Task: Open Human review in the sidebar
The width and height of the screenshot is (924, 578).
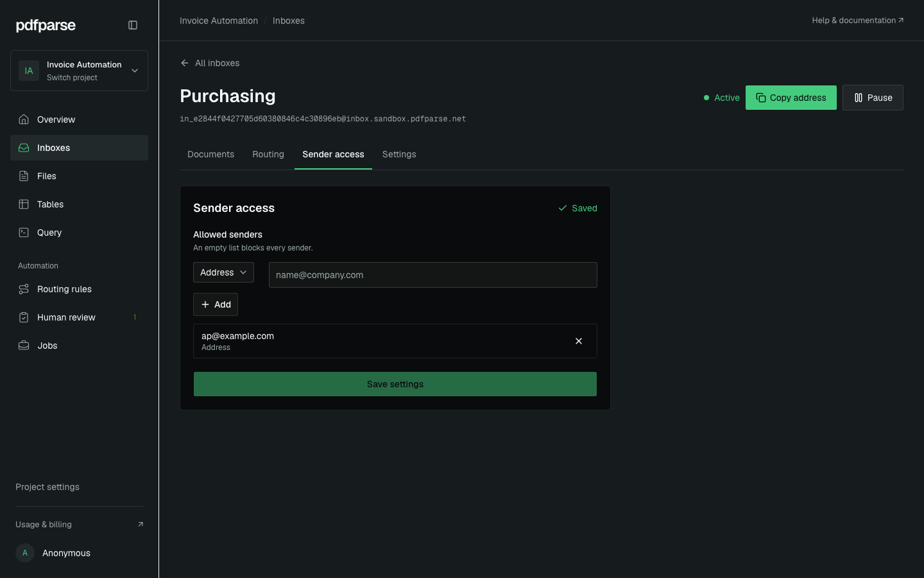Action: point(79,317)
